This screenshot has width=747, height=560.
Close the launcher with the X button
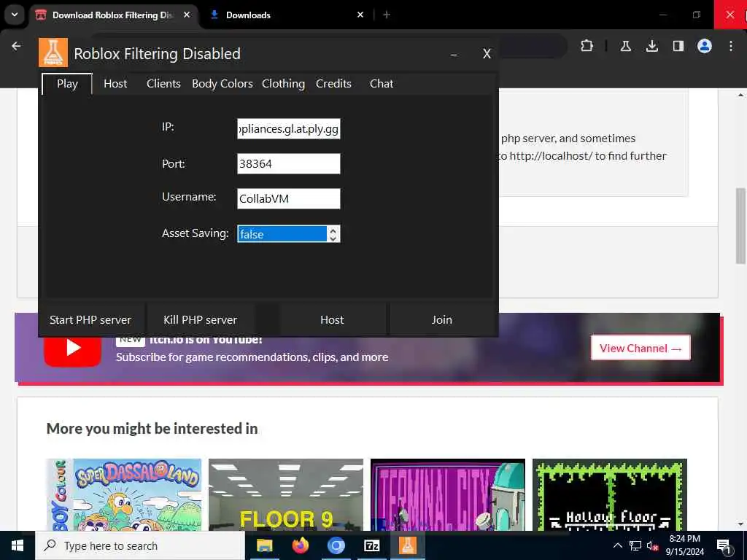point(487,54)
